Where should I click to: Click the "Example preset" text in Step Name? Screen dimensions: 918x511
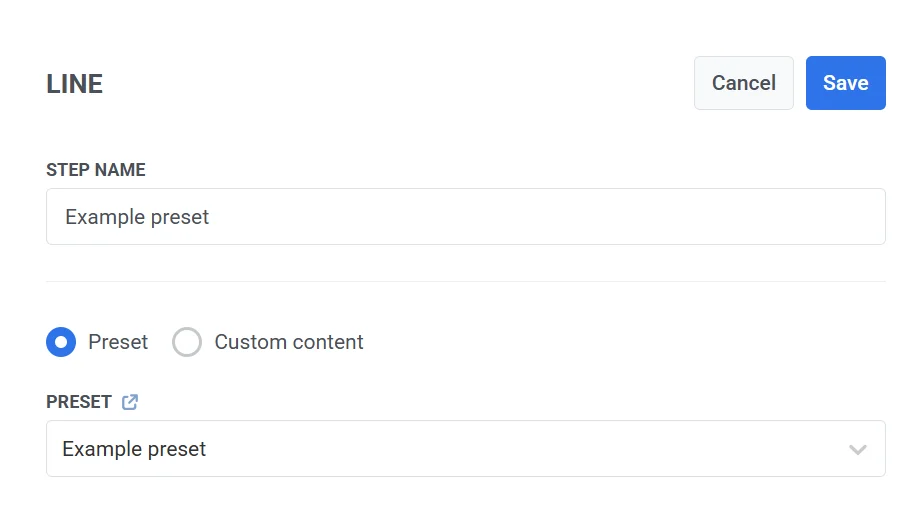(137, 217)
